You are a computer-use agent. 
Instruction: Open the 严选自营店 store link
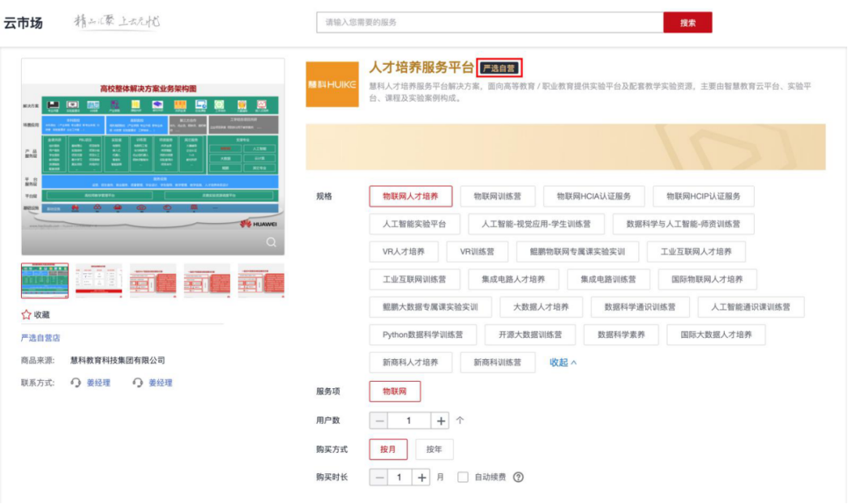[x=41, y=338]
